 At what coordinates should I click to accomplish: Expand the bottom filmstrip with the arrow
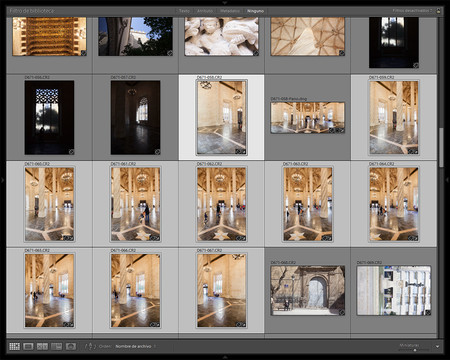click(x=225, y=358)
